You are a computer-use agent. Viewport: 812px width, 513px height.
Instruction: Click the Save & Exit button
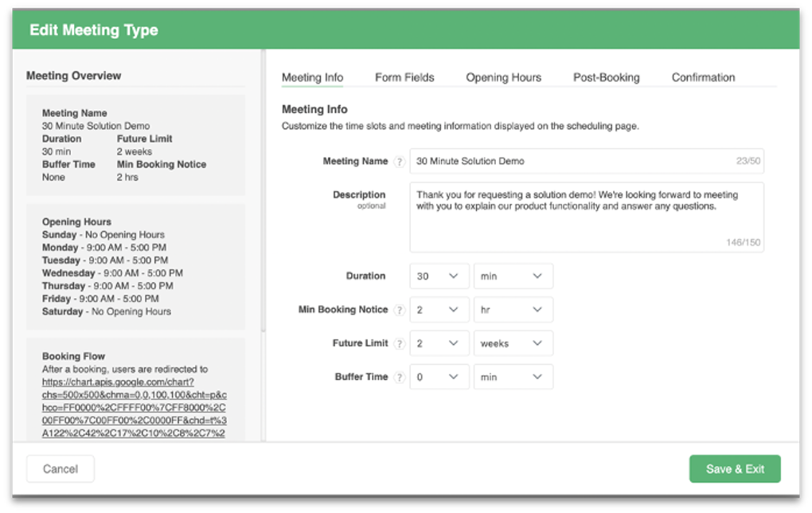(x=734, y=469)
